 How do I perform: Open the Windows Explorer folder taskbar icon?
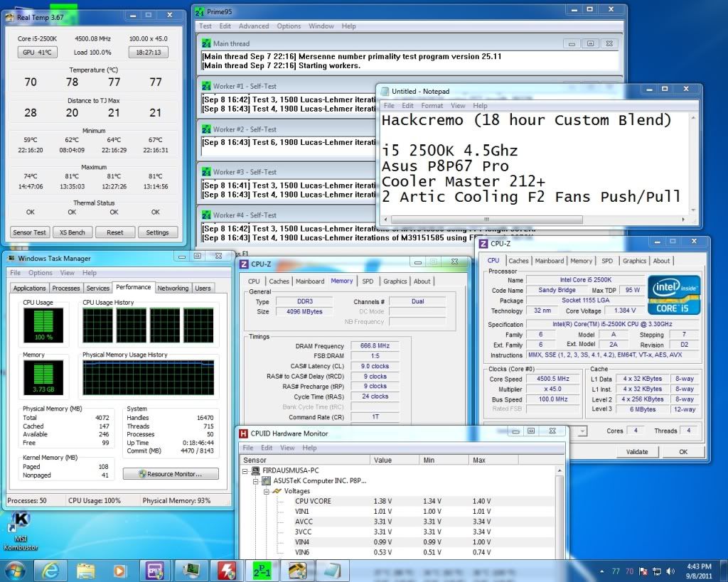pyautogui.click(x=86, y=570)
